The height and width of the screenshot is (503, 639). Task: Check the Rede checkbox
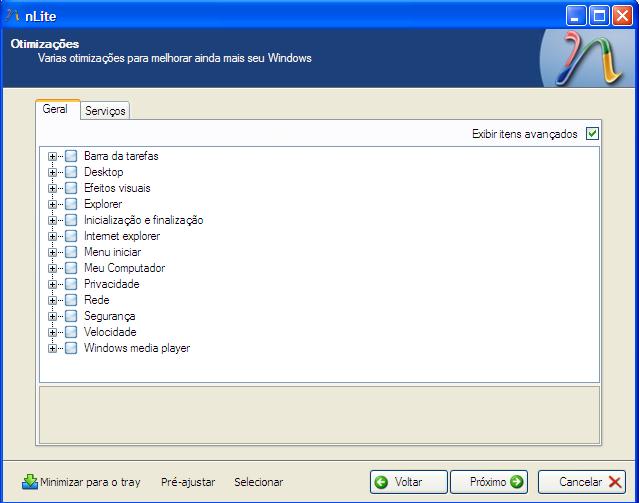click(x=71, y=300)
